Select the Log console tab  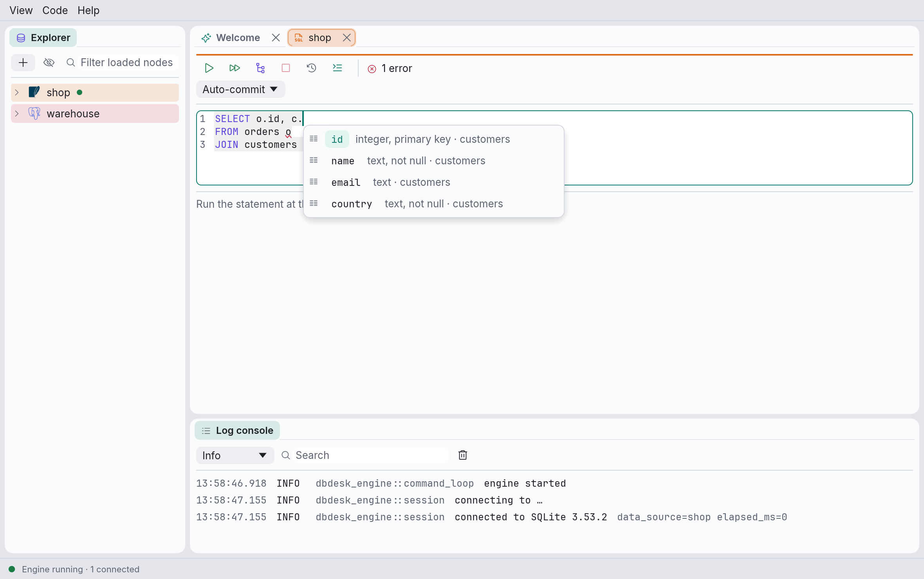coord(237,430)
